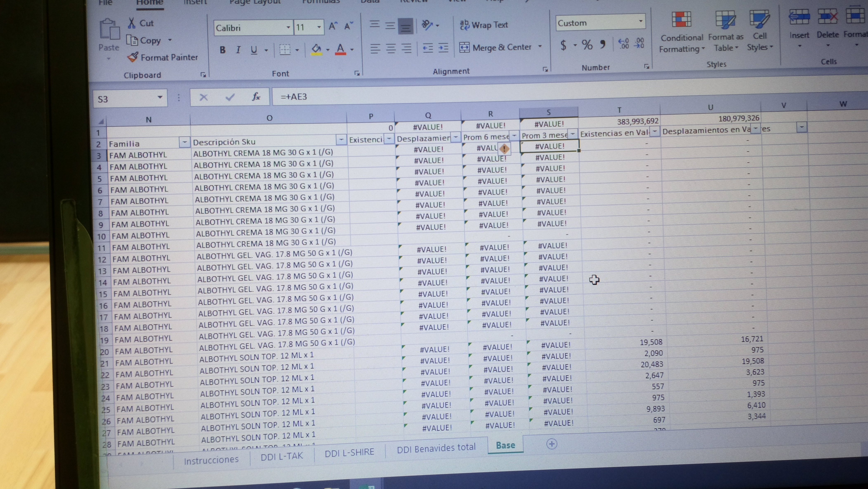This screenshot has width=868, height=489.
Task: Open the Familia column filter dropdown
Action: [x=184, y=143]
